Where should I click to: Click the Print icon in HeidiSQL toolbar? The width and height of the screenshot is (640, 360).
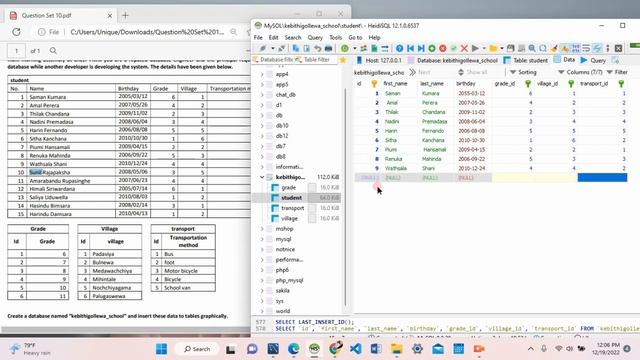click(x=328, y=49)
